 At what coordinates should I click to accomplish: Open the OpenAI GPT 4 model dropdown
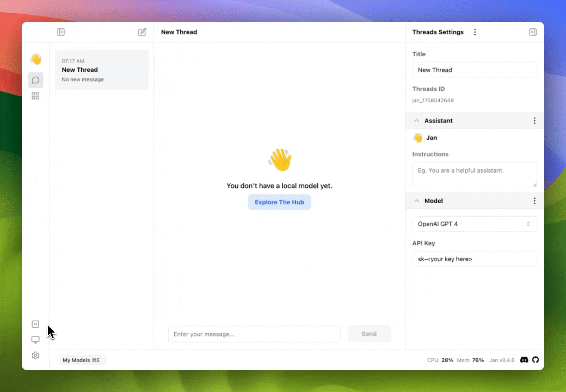tap(473, 224)
